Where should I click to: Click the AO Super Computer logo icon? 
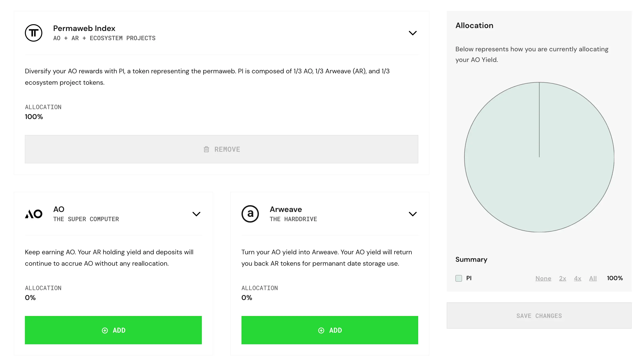(34, 214)
